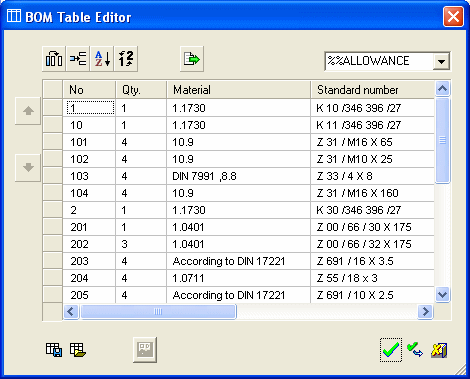Click standard number Z 691 / 16 X 3.5
The width and height of the screenshot is (470, 379).
coord(372,261)
